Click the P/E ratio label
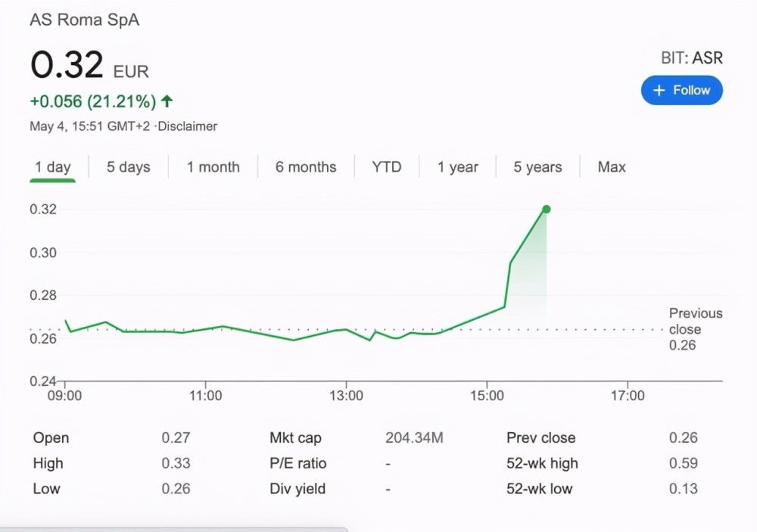The height and width of the screenshot is (532, 757). 298,463
